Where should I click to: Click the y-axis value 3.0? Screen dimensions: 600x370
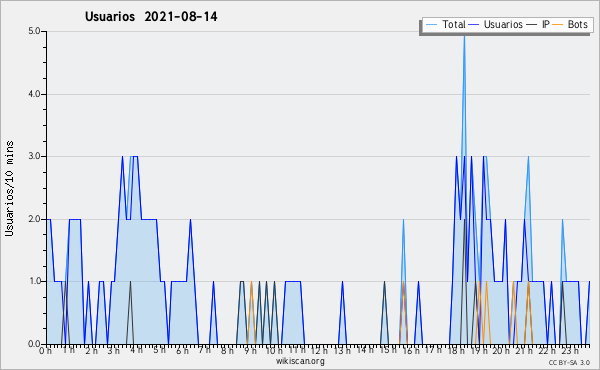pos(34,156)
